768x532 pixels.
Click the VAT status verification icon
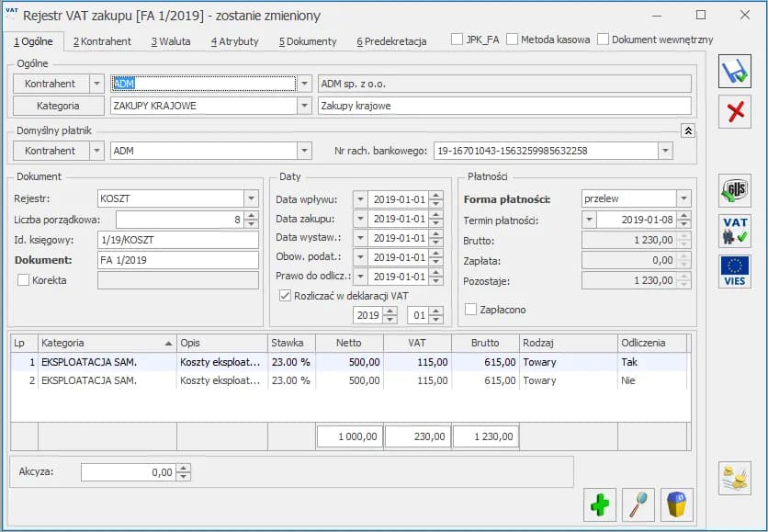pos(734,231)
